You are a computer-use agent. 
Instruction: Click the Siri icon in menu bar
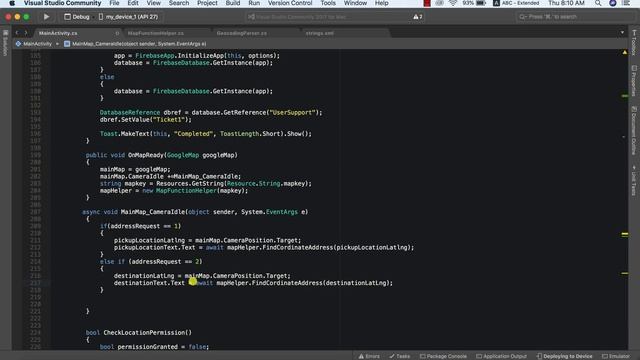pyautogui.click(x=613, y=3)
